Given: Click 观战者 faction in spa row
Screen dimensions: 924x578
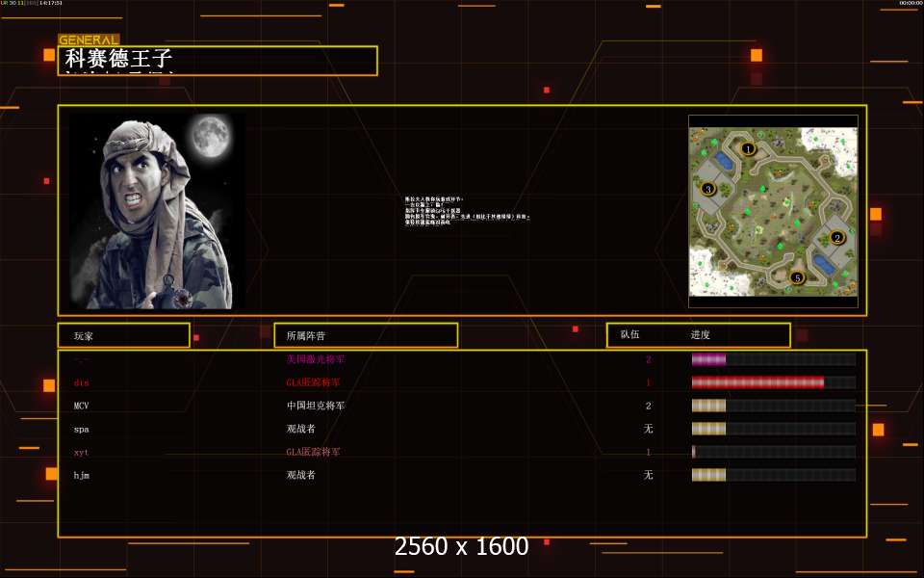Looking at the screenshot, I should [x=300, y=429].
